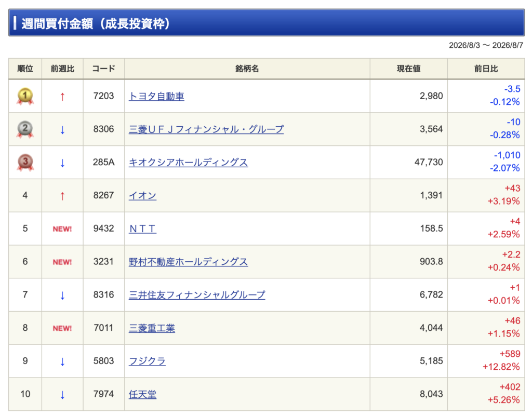
Task: Click the +3.19% change value
Action: [504, 202]
